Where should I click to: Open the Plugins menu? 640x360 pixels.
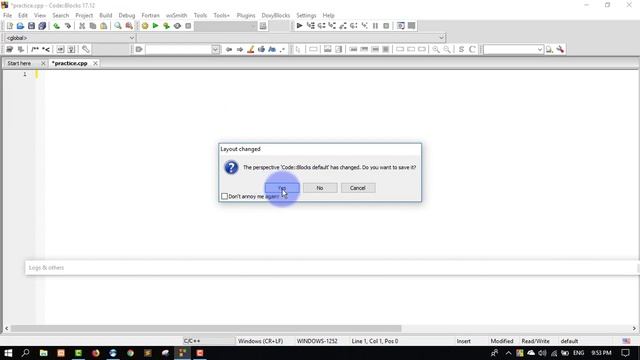tap(246, 16)
